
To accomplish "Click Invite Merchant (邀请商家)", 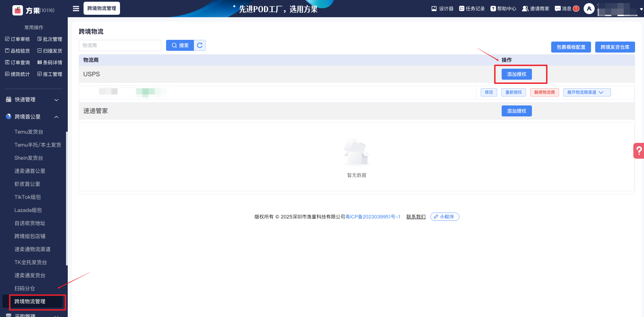I will tap(535, 9).
